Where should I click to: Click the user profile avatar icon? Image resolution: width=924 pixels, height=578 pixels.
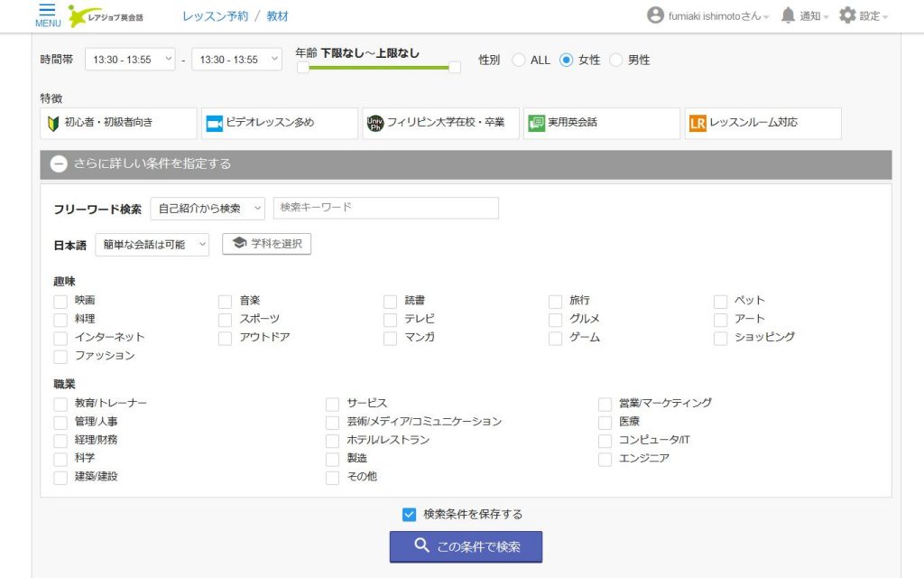[655, 15]
